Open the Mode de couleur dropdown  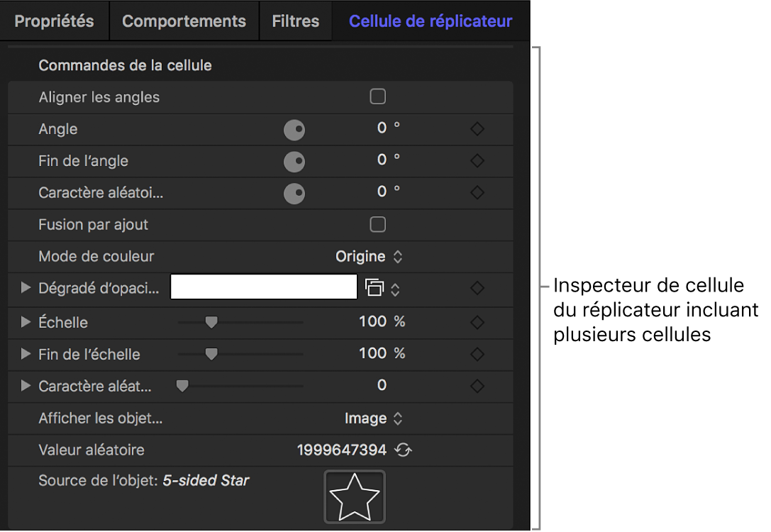pyautogui.click(x=369, y=257)
